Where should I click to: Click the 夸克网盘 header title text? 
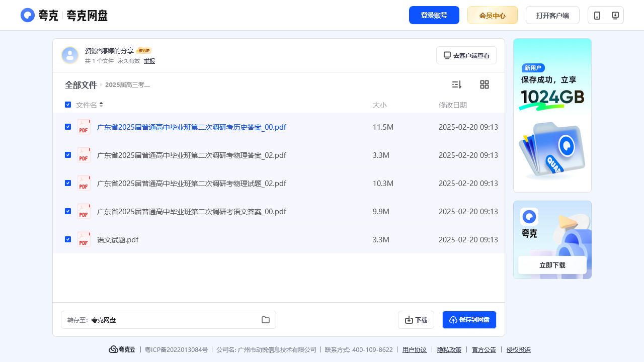87,16
